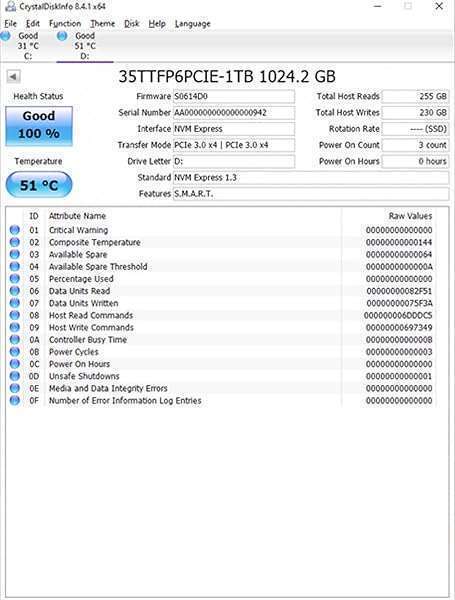Open the File menu
455x600 pixels.
(10, 24)
